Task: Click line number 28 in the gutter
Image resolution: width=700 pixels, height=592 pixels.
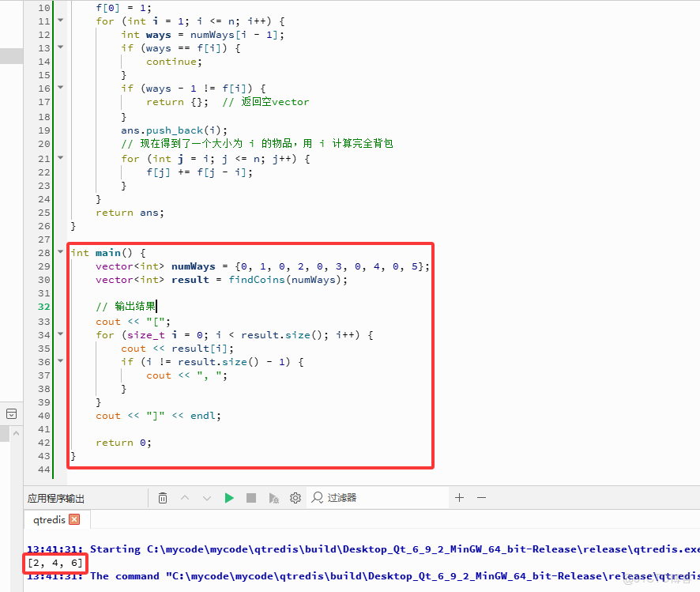Action: pyautogui.click(x=43, y=253)
